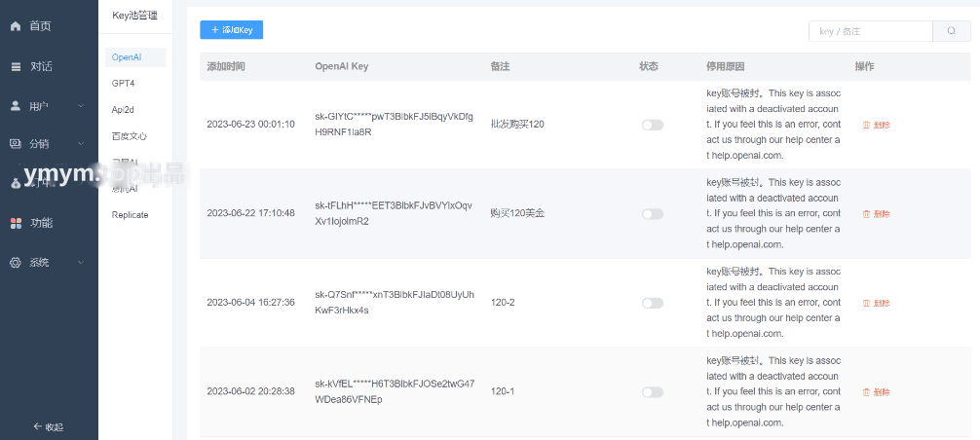Open the 首页 home icon in sidebar

(16, 26)
